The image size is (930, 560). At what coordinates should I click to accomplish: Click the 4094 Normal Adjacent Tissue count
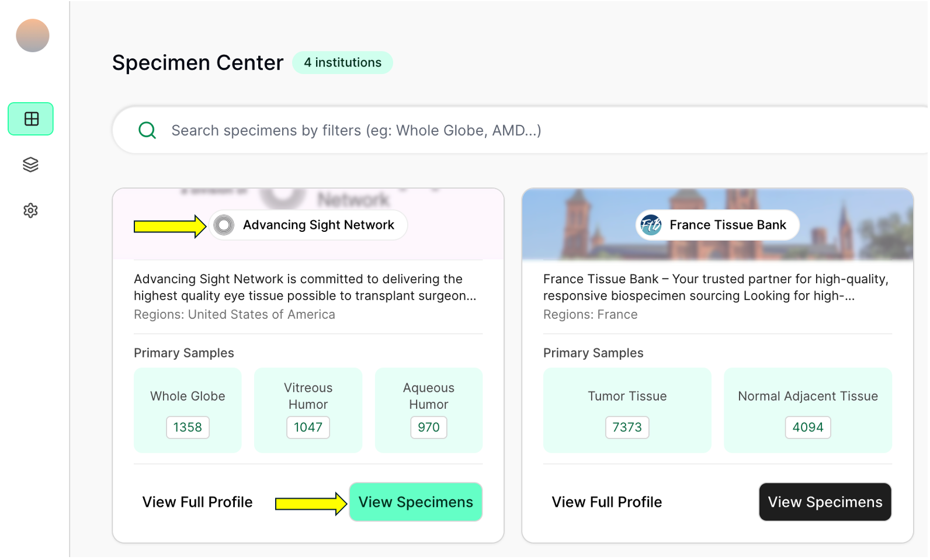coord(808,427)
